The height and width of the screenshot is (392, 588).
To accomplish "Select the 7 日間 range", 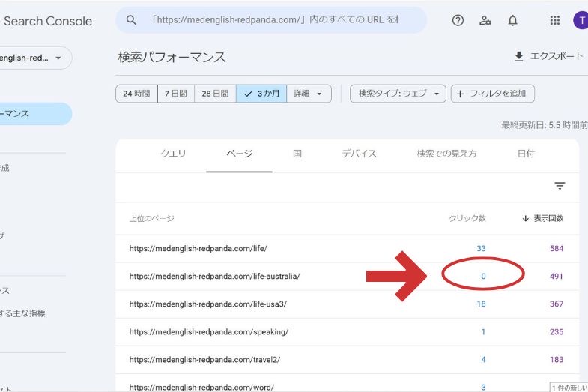I will click(176, 94).
